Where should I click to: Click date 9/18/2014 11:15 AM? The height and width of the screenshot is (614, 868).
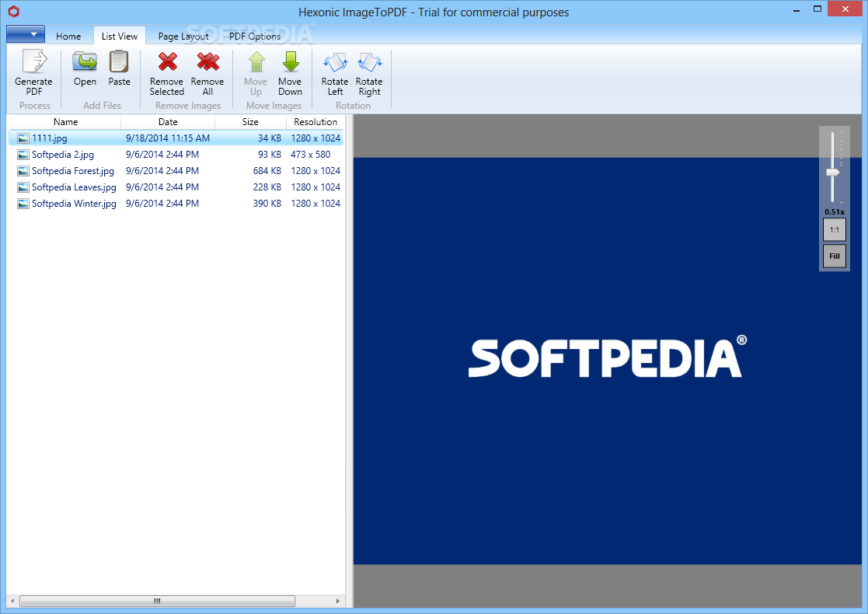[x=168, y=138]
